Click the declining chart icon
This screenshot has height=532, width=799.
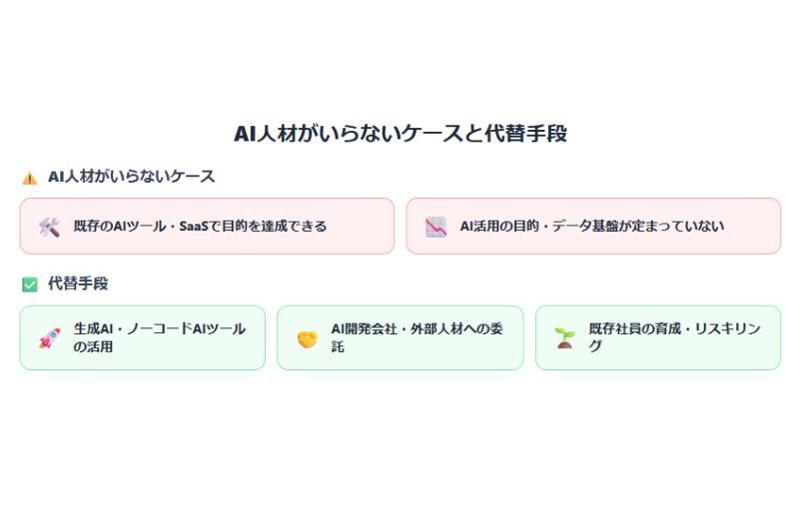435,227
